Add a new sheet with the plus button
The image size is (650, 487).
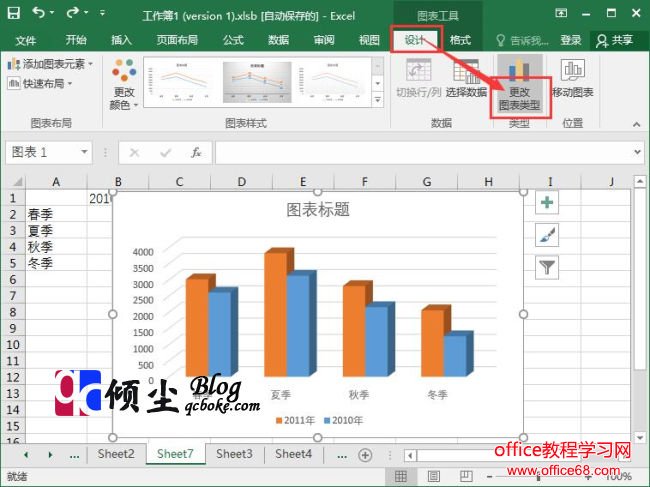[365, 455]
